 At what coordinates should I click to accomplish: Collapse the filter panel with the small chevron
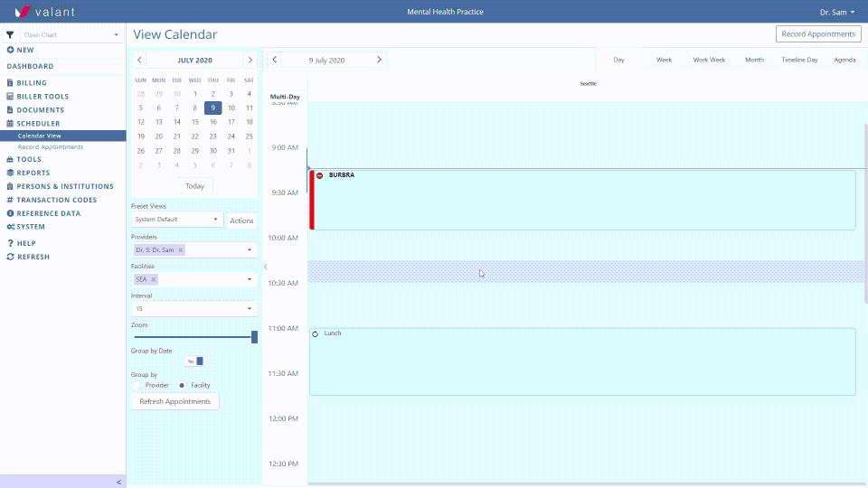click(266, 267)
